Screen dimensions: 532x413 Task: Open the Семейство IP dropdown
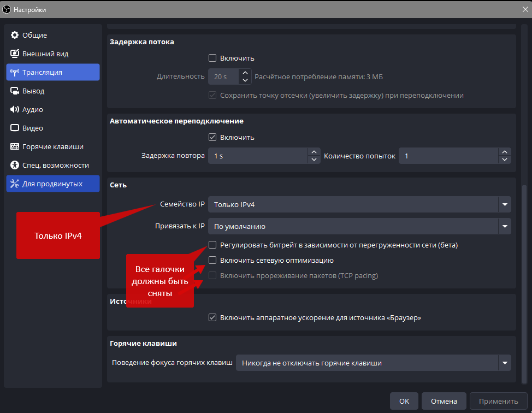coord(359,204)
